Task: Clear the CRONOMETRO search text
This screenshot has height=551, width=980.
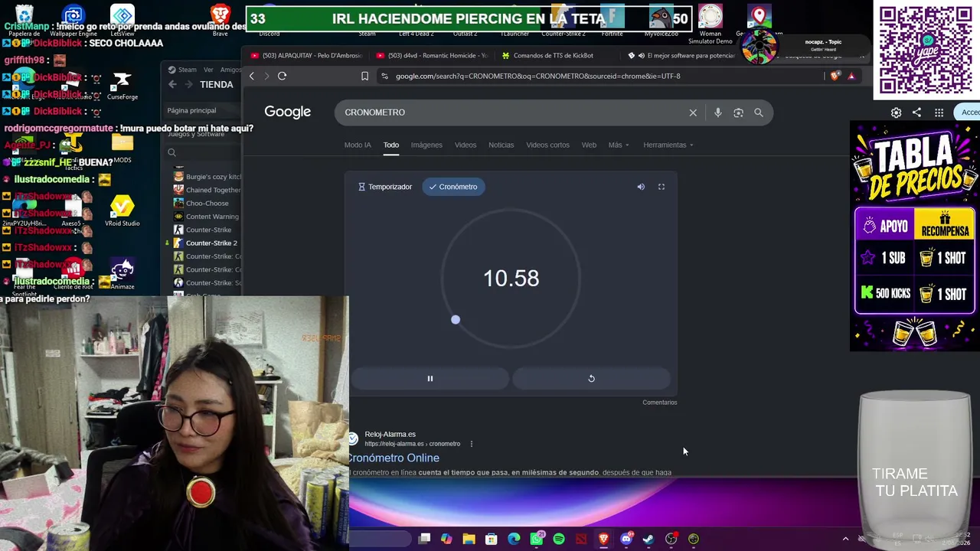Action: [x=693, y=112]
